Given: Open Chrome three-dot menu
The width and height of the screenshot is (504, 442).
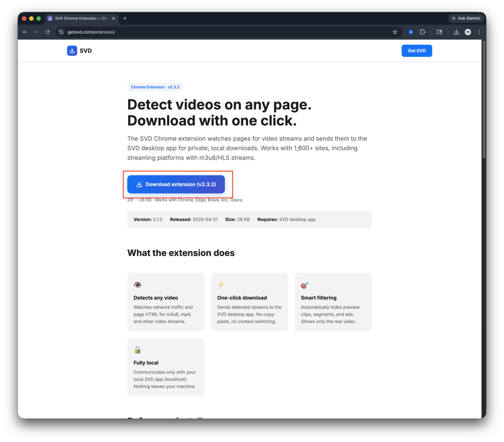Looking at the screenshot, I should click(x=479, y=32).
